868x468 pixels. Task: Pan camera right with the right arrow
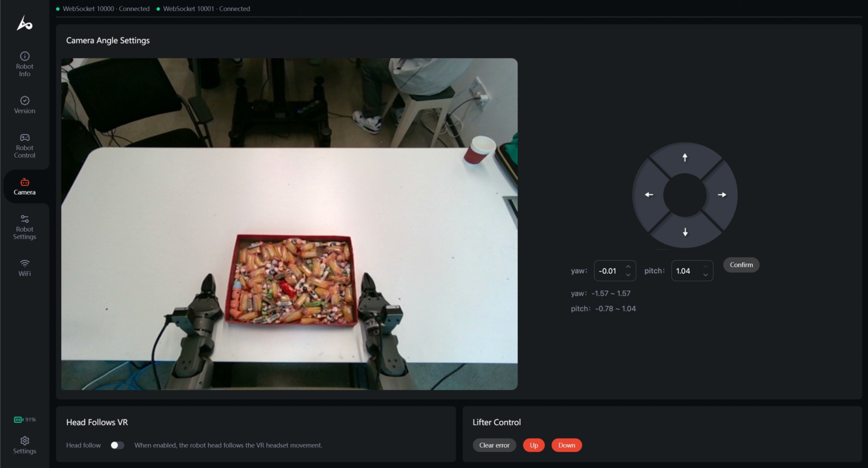722,195
